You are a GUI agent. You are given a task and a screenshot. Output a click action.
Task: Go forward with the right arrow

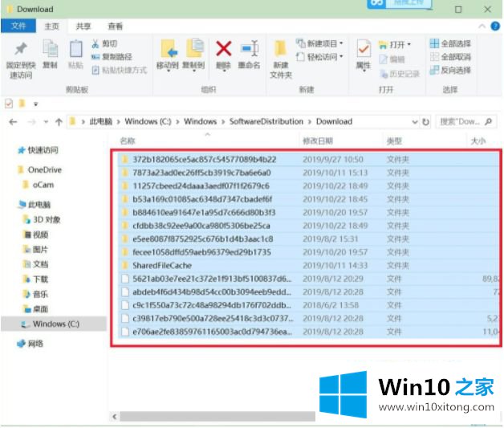[31, 122]
